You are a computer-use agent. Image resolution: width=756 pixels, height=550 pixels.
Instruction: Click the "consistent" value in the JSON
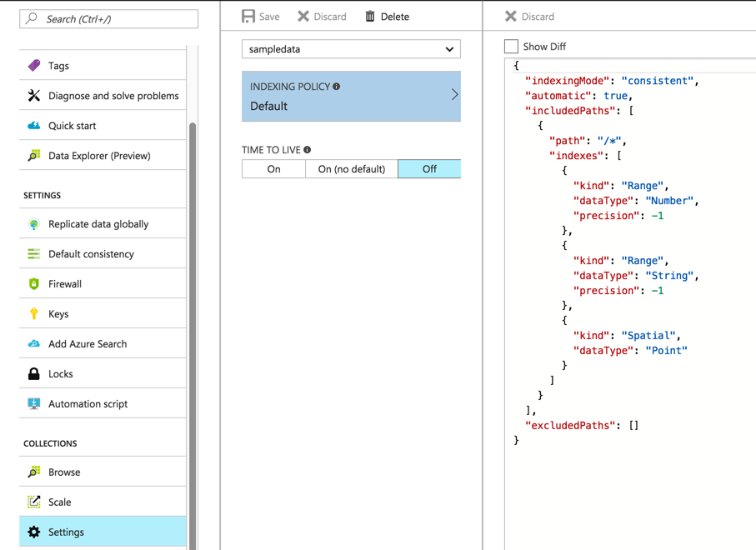click(657, 81)
